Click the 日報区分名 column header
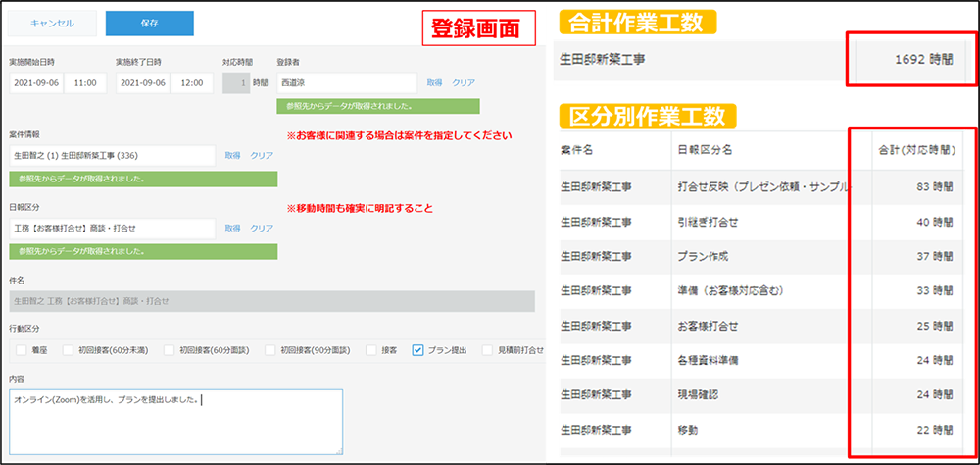 [705, 150]
